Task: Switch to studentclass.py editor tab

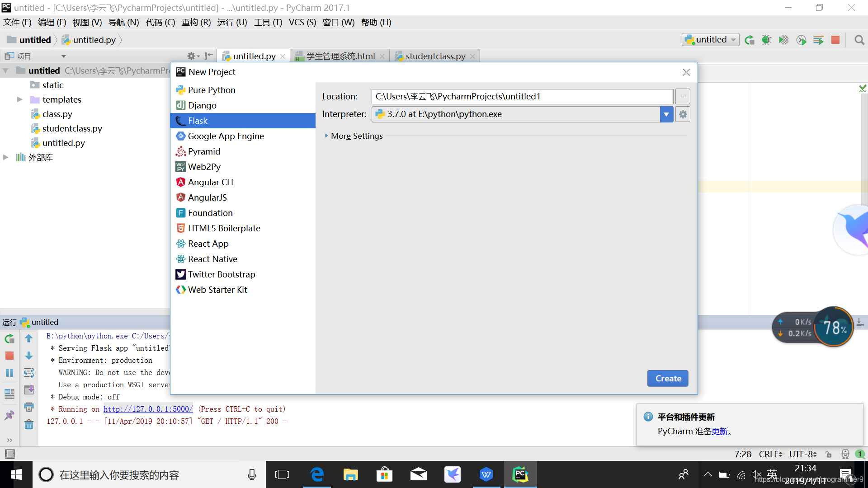Action: pyautogui.click(x=435, y=56)
